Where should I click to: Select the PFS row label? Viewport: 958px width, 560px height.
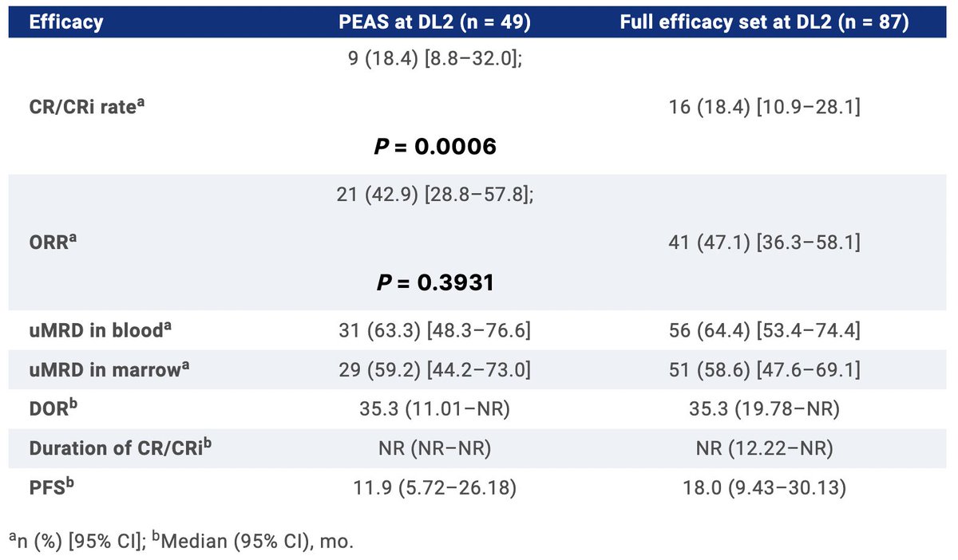(50, 487)
